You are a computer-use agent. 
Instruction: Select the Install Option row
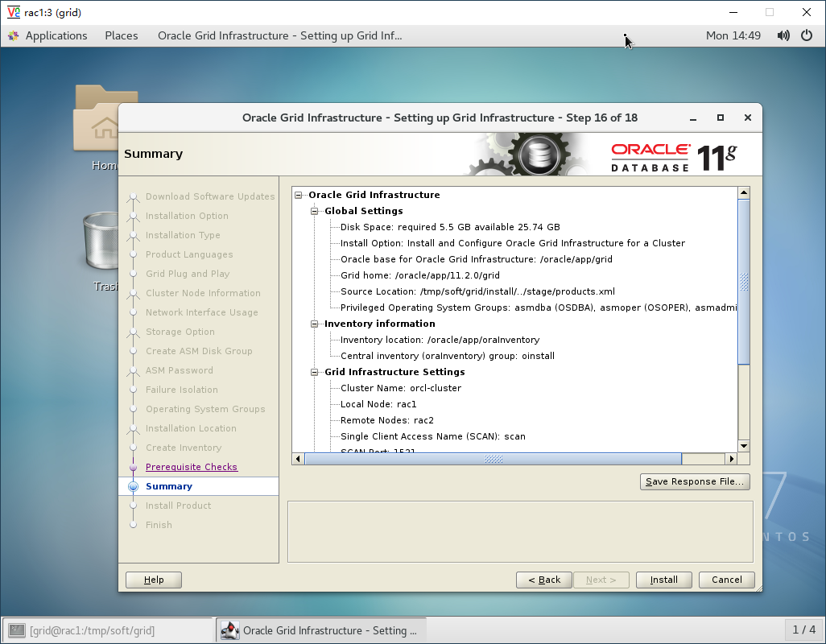coord(513,243)
